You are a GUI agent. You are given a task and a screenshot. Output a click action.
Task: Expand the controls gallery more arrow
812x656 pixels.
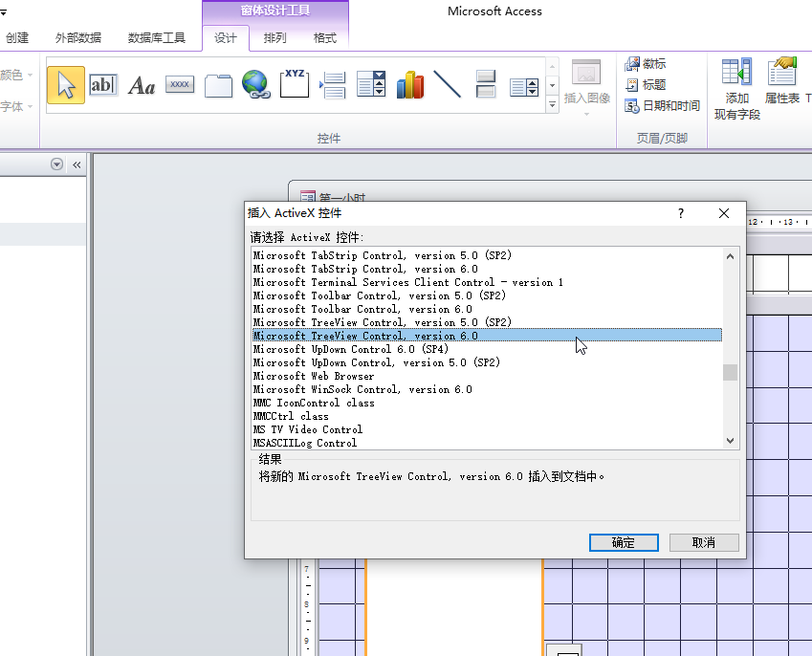552,105
